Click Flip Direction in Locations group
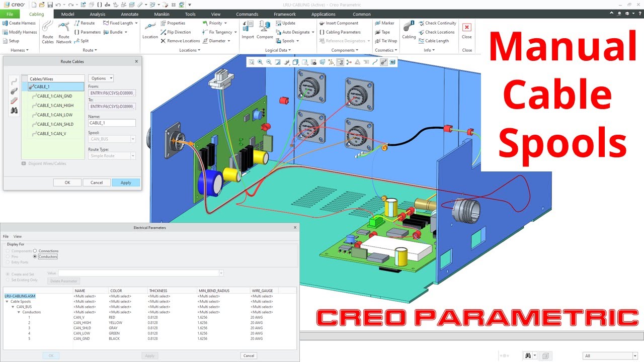Image resolution: width=644 pixels, height=362 pixels. tap(176, 32)
